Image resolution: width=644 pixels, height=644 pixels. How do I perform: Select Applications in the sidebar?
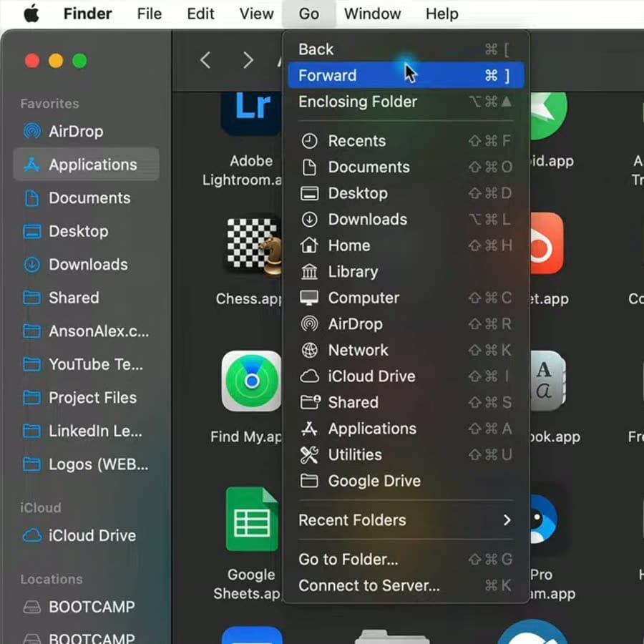(87, 165)
